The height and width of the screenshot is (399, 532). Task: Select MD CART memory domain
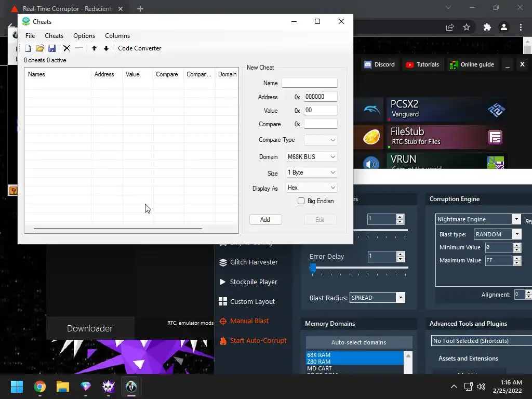tap(354, 368)
